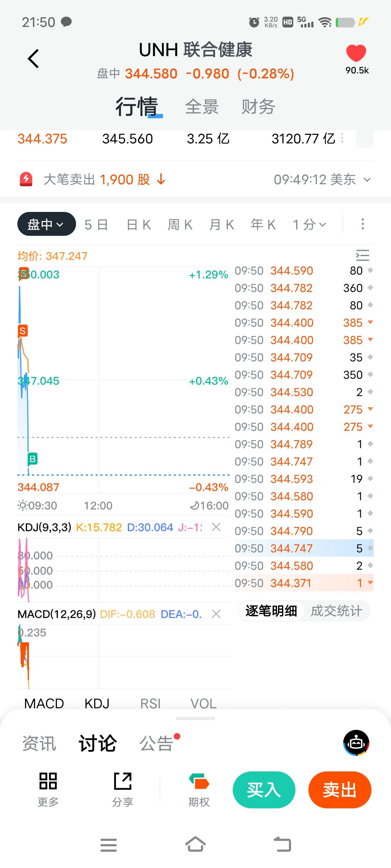
Task: Expand the 盘中 session dropdown
Action: (46, 224)
